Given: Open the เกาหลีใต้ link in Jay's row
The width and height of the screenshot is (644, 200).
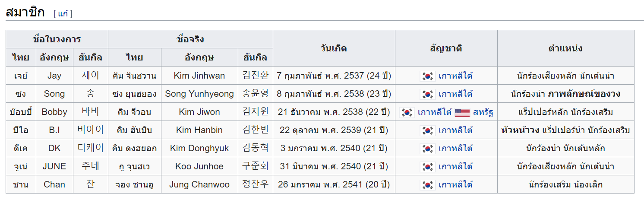Looking at the screenshot, I should point(455,76).
